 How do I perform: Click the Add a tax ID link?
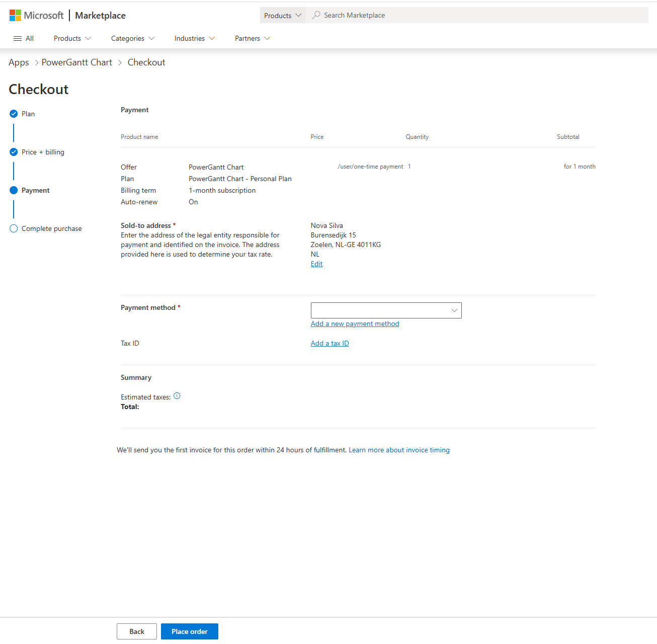tap(330, 343)
